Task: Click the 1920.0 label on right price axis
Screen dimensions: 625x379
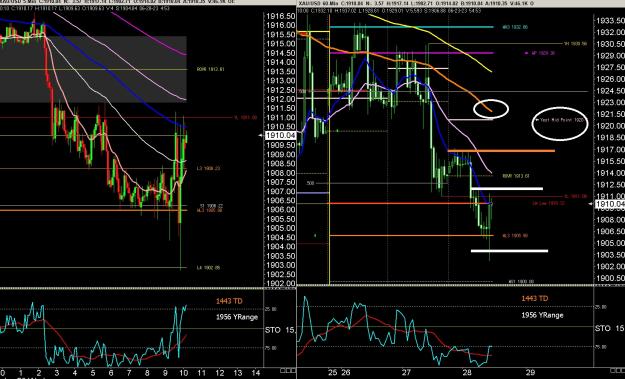Action: [x=610, y=126]
